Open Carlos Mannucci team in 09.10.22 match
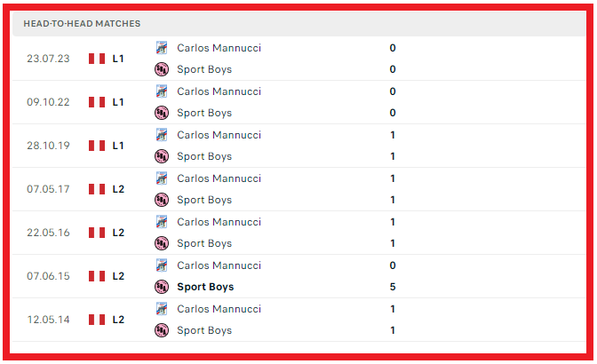Screen dimensions: 597x364 click(x=219, y=91)
